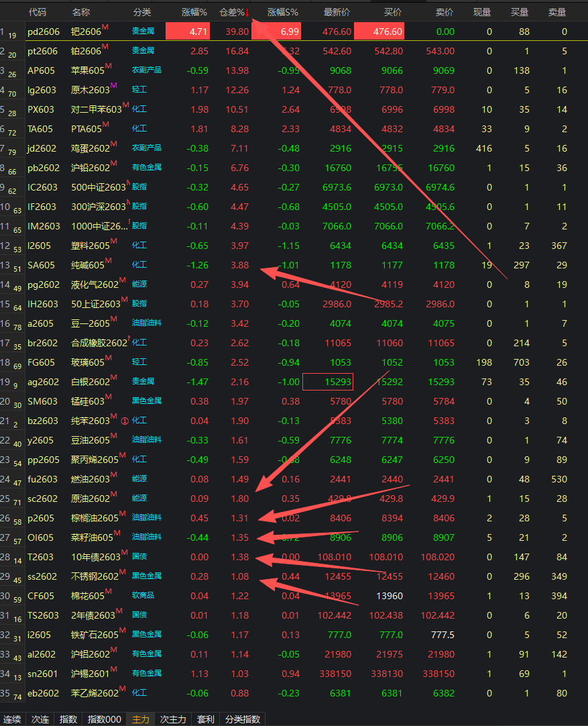Screen dimensions: 588x726
Task: Select the 套利 tab
Action: point(206,719)
